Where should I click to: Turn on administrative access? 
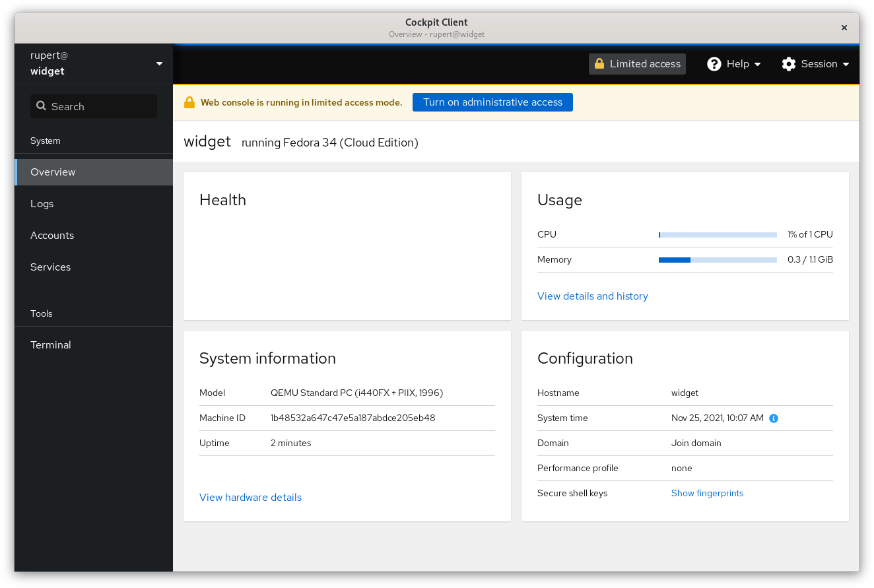tap(492, 102)
